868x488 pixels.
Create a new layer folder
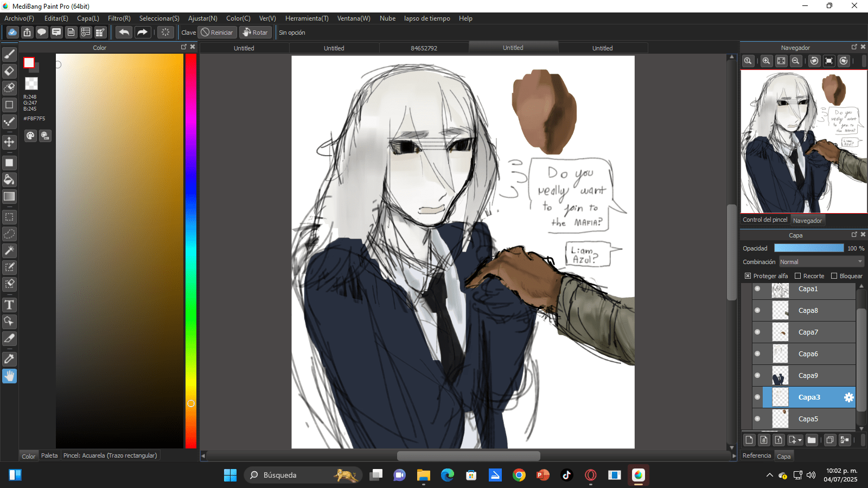(812, 440)
